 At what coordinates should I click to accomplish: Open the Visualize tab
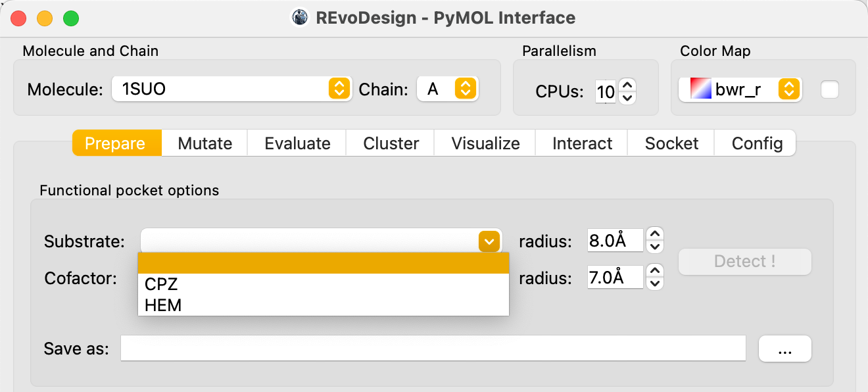click(x=485, y=143)
